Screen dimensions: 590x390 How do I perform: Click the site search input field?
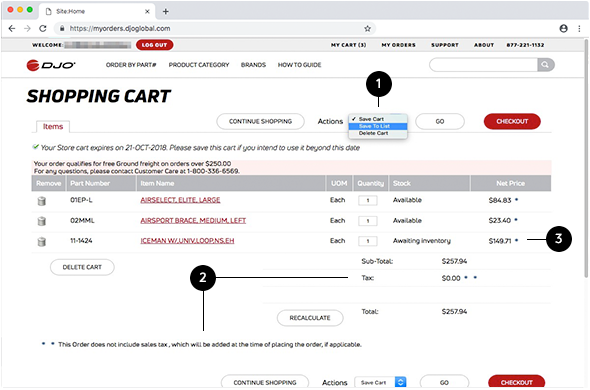484,65
